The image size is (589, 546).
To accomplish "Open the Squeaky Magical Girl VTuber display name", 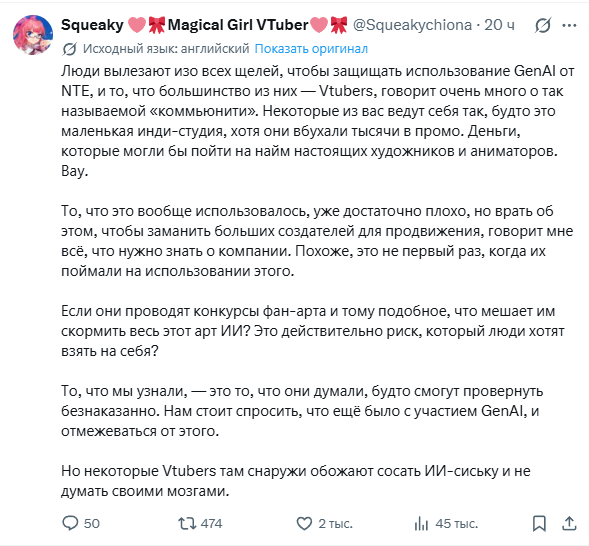I will [204, 25].
